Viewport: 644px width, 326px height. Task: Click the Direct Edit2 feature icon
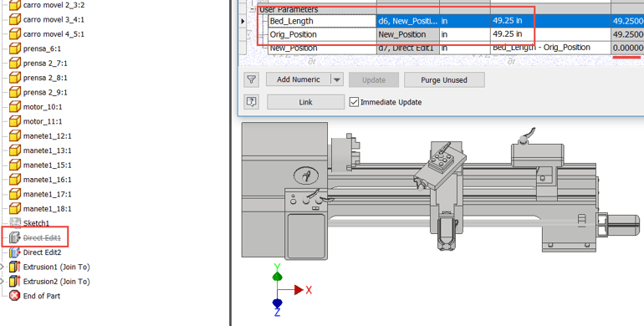(15, 252)
